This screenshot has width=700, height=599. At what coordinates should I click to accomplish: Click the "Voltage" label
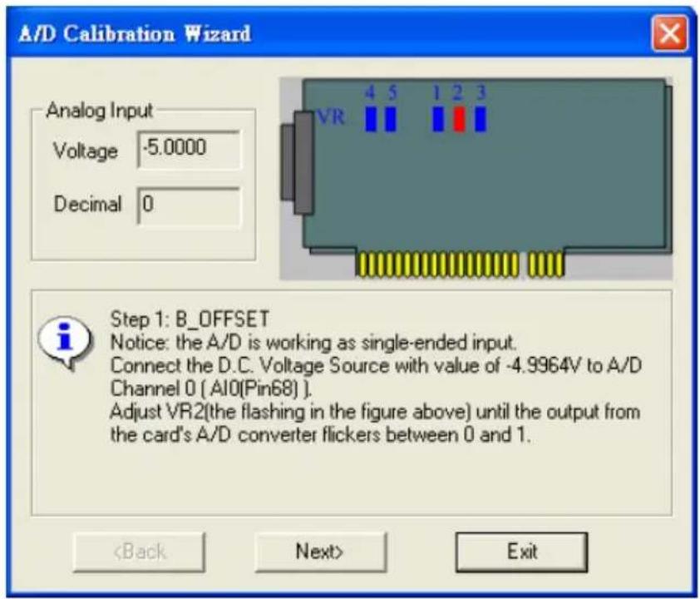86,151
